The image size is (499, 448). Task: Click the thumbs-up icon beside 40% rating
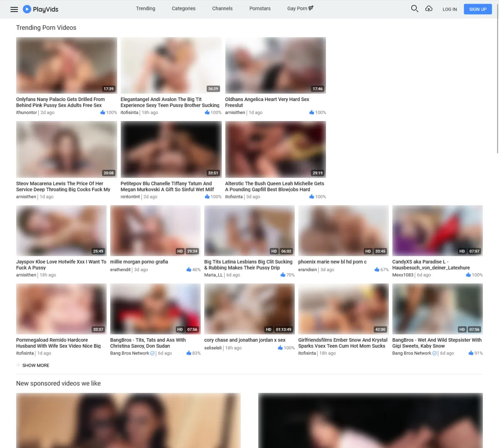pos(189,270)
